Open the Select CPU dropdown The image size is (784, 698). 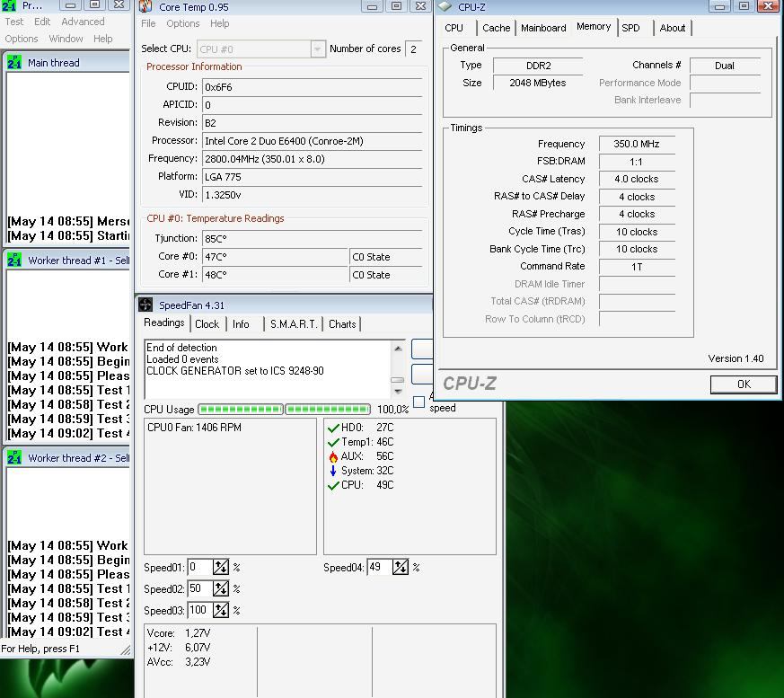click(318, 49)
